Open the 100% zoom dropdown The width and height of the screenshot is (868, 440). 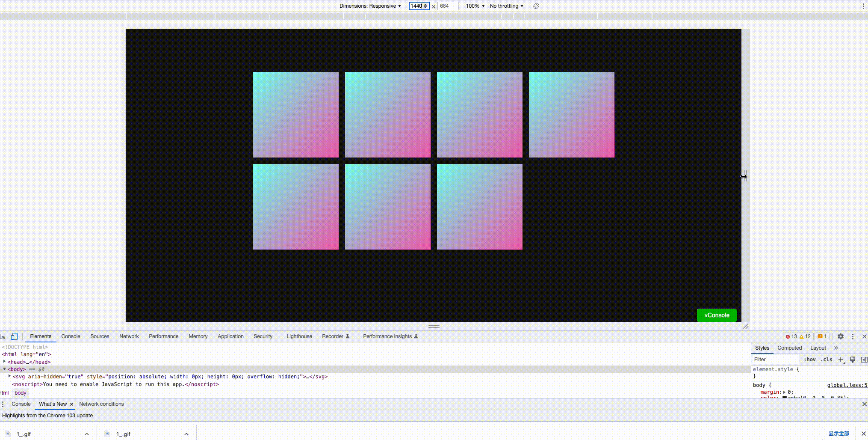(x=475, y=6)
